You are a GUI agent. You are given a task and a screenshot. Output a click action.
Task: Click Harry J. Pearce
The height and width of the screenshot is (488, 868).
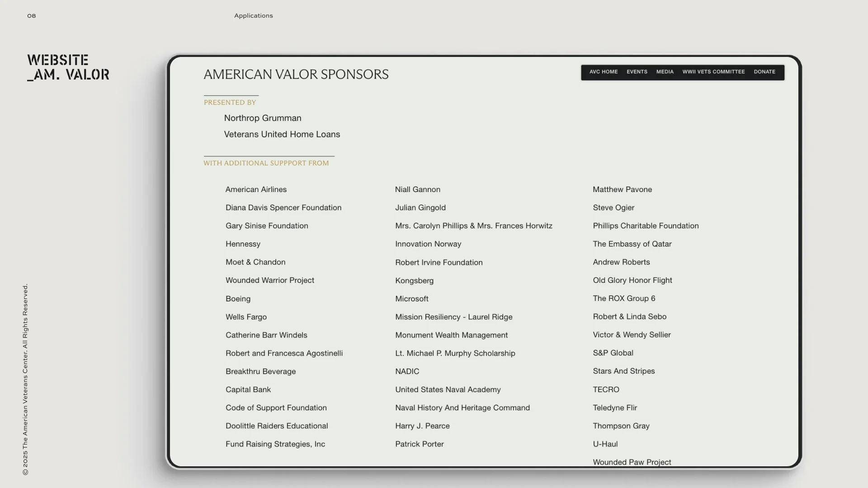(422, 426)
